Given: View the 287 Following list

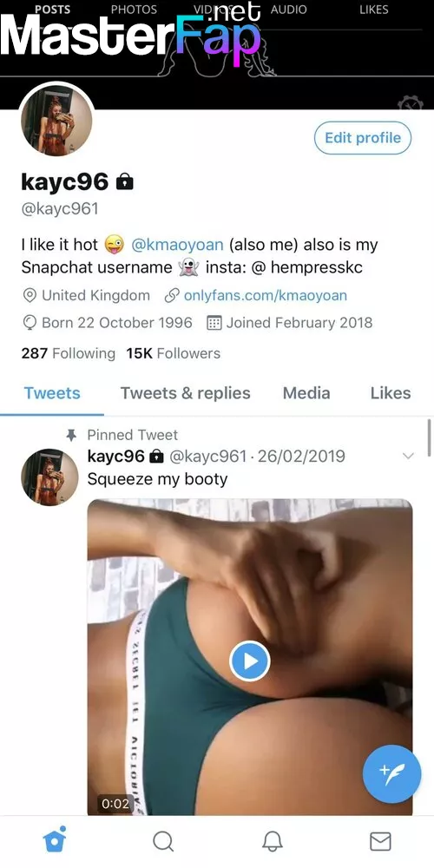Looking at the screenshot, I should [x=68, y=353].
